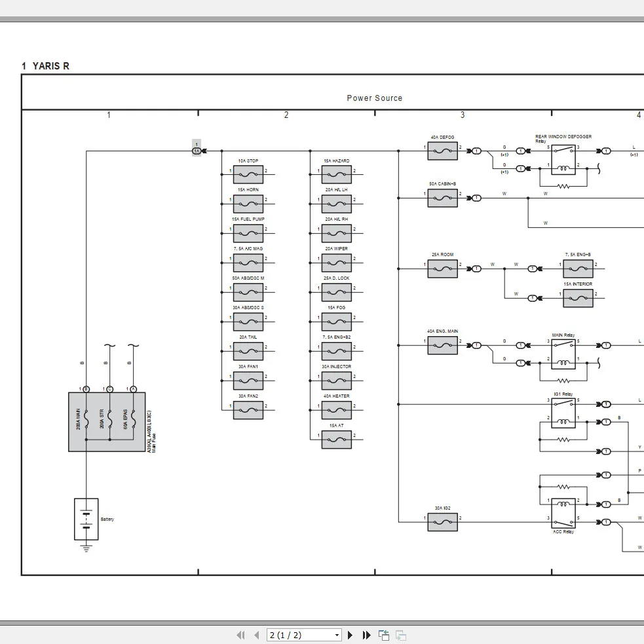Screen dimensions: 644x644
Task: Go to the first page
Action: click(240, 635)
